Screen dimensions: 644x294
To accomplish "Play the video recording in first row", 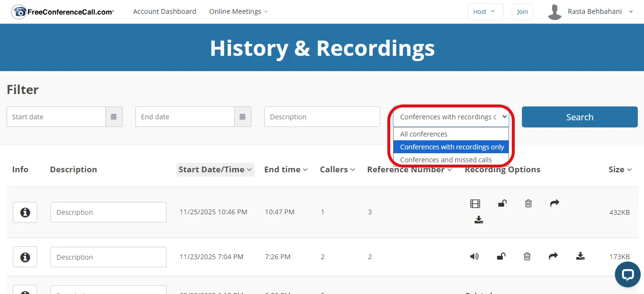I will coord(475,204).
